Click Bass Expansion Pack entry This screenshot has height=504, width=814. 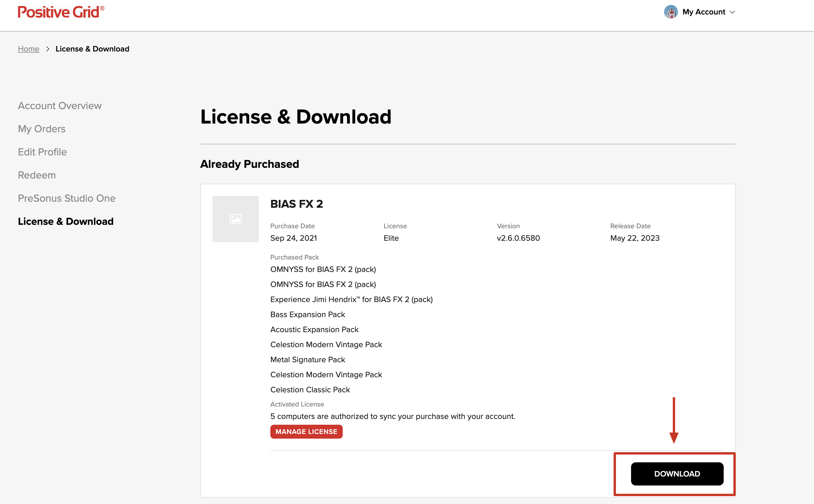tap(307, 314)
